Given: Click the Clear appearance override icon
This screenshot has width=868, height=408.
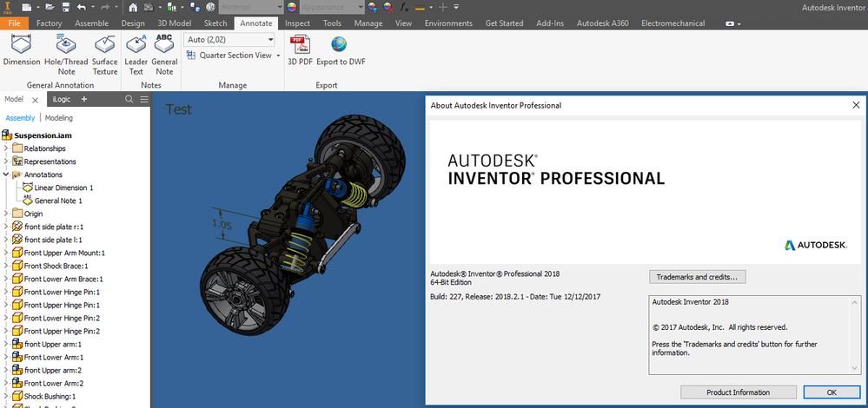Looking at the screenshot, I should pos(388,7).
